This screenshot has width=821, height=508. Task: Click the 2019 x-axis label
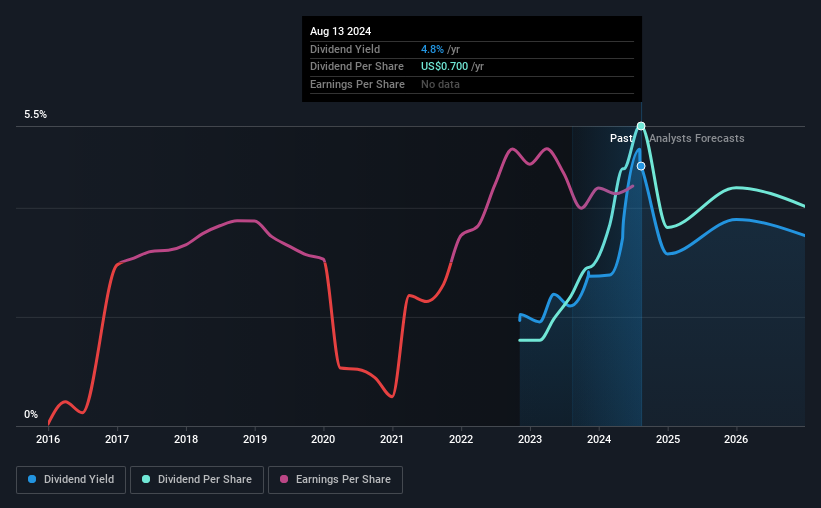coord(255,439)
